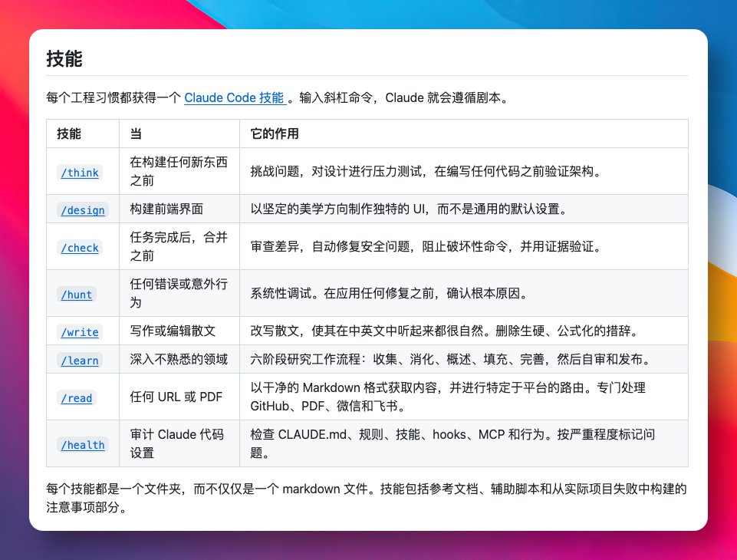
Task: Open the /read skill link
Action: 75,397
